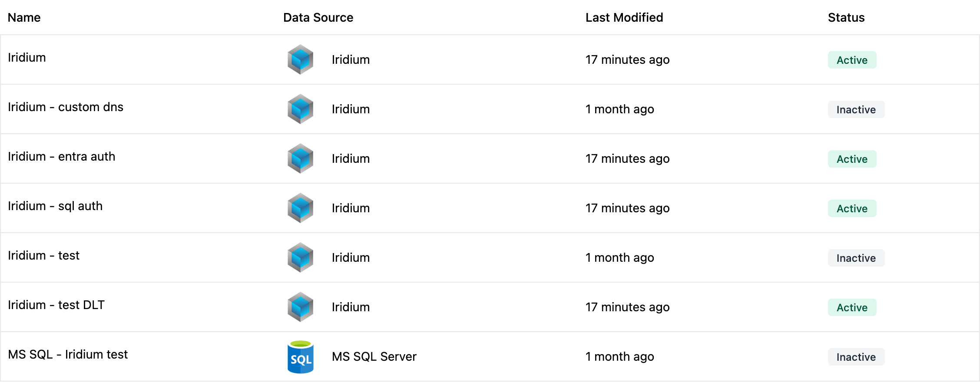
Task: Click the Iridium icon for 'Iridium - test'
Action: click(300, 257)
